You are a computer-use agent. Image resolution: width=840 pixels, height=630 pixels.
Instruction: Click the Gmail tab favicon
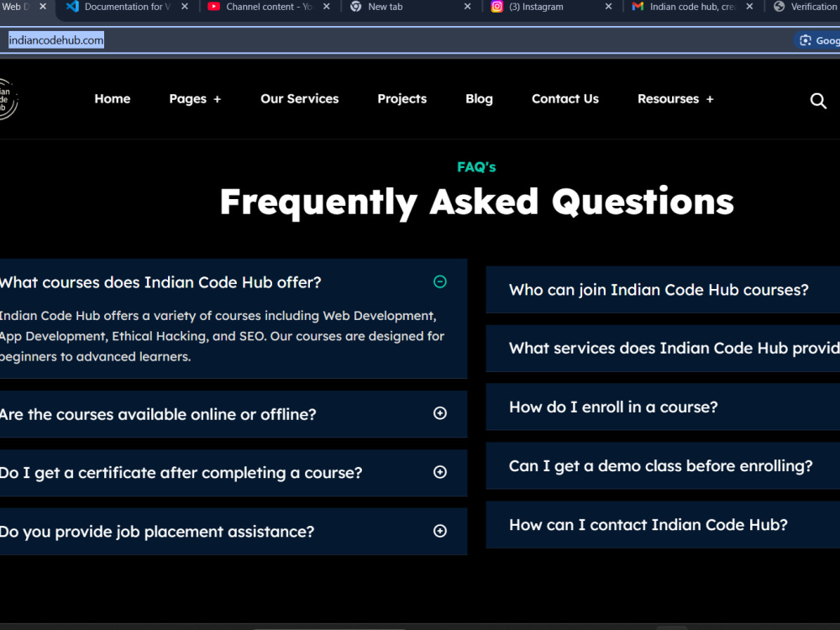tap(638, 7)
